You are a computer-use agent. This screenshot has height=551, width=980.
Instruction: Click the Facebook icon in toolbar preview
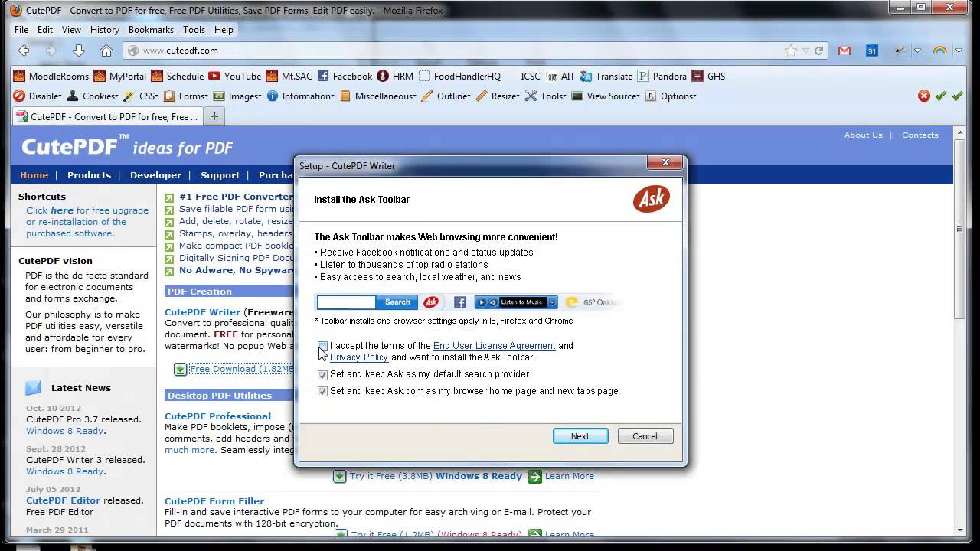coord(460,302)
